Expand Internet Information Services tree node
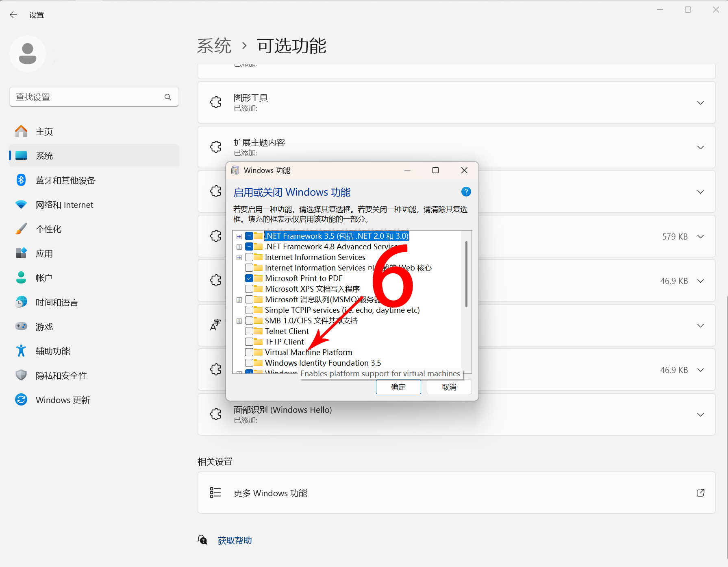 (x=239, y=257)
